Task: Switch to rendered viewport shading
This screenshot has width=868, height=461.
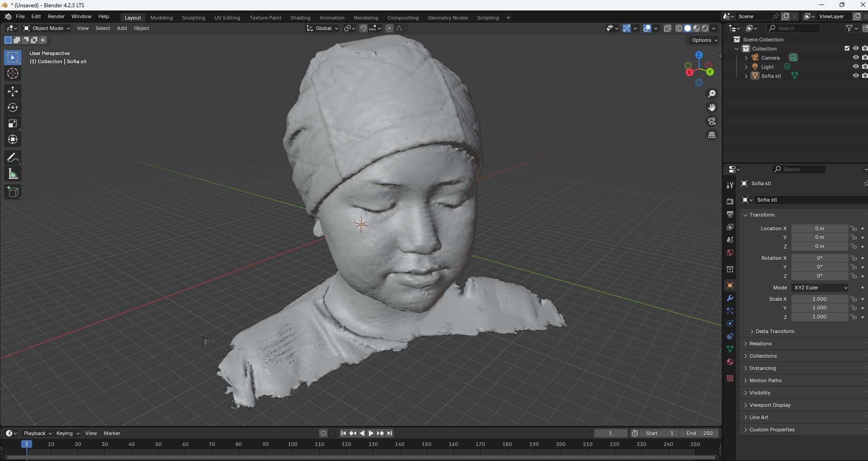Action: pos(705,28)
